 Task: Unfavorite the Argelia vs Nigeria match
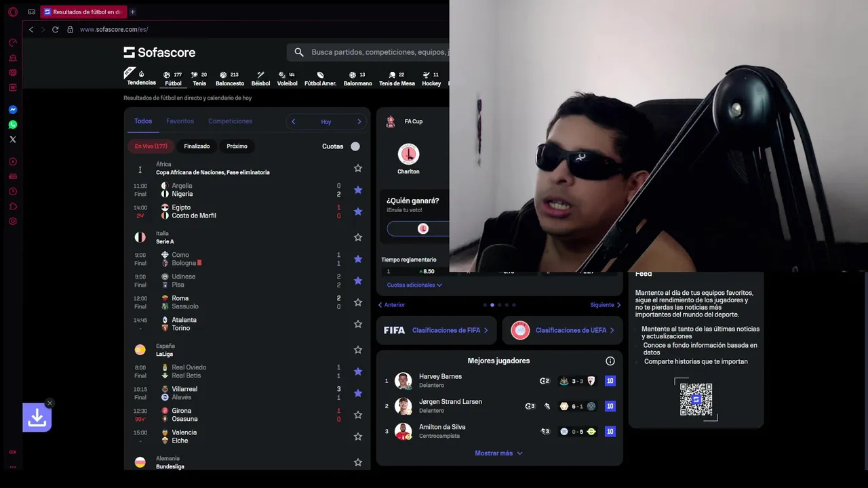[358, 190]
